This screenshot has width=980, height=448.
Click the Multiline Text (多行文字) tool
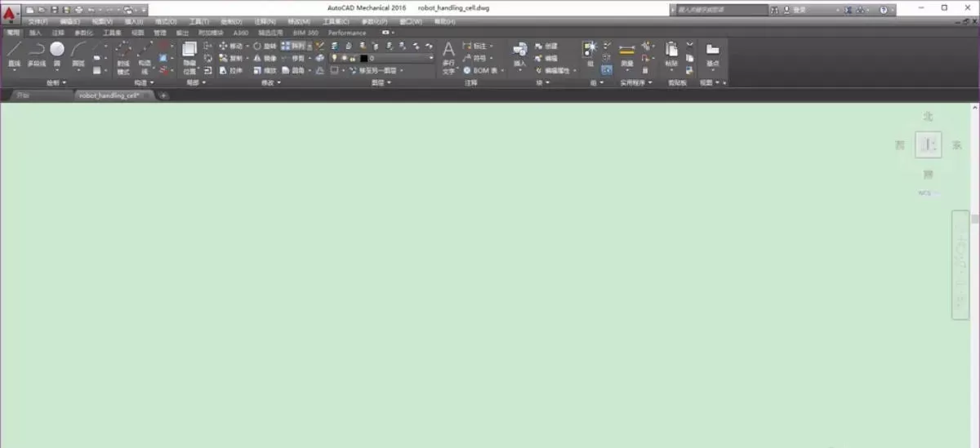click(448, 58)
